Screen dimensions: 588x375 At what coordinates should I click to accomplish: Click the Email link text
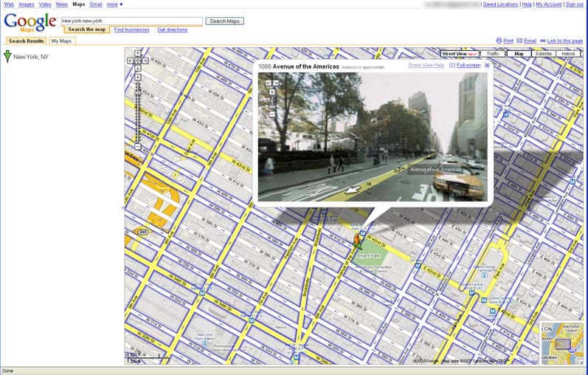pos(530,41)
